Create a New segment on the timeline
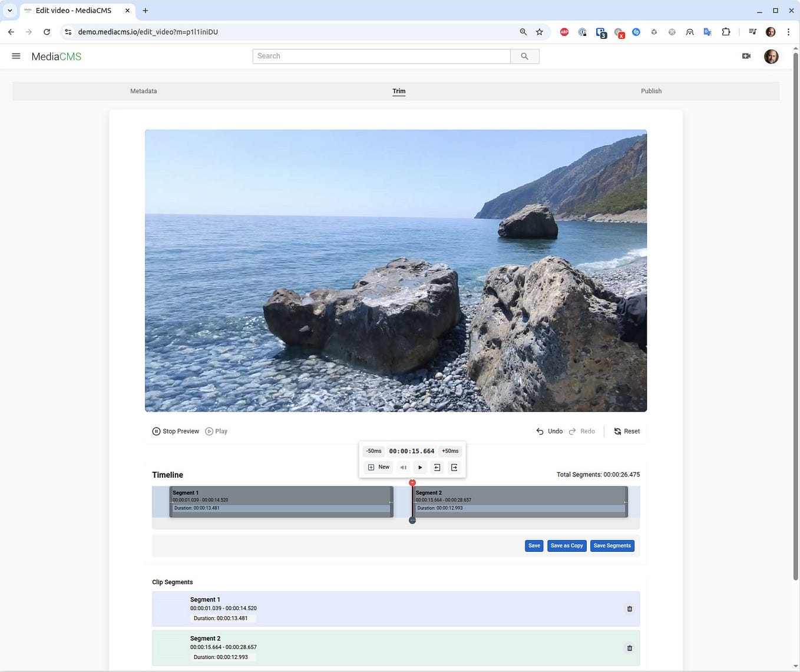 pos(378,467)
